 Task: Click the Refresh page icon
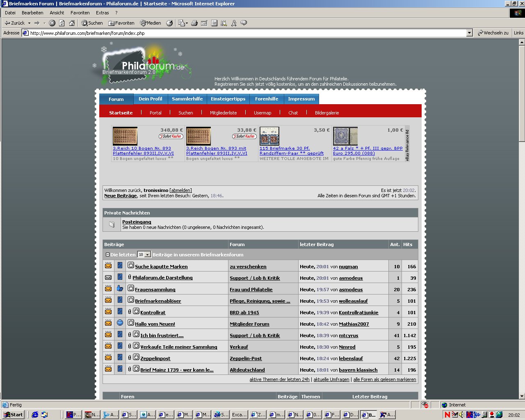coord(62,23)
